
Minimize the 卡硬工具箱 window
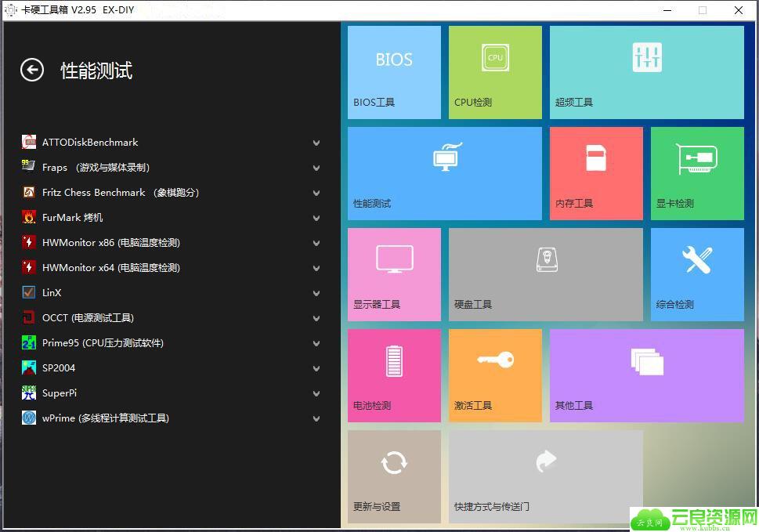click(x=667, y=10)
